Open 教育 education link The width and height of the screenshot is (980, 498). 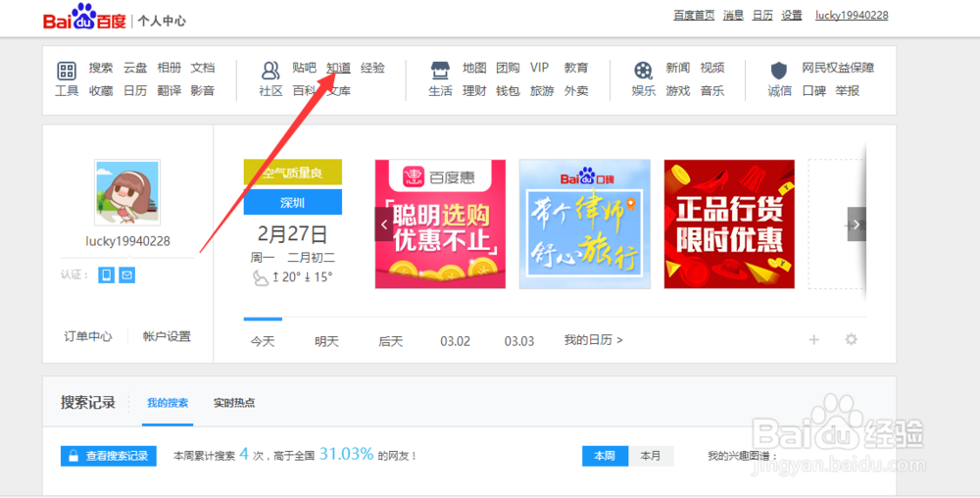[576, 68]
